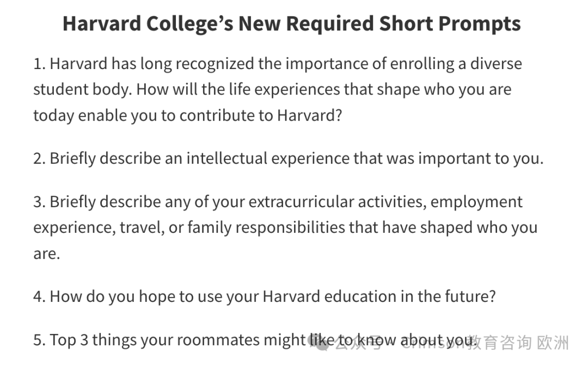
Task: Click the list number "2." marker
Action: 39,158
